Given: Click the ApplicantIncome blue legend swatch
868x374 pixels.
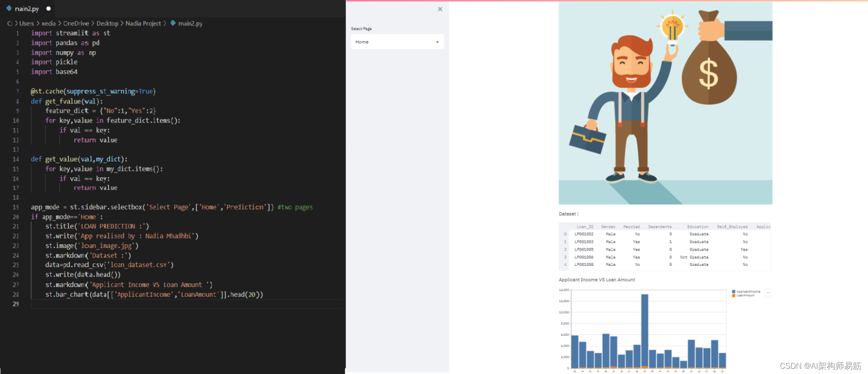Looking at the screenshot, I should point(733,291).
